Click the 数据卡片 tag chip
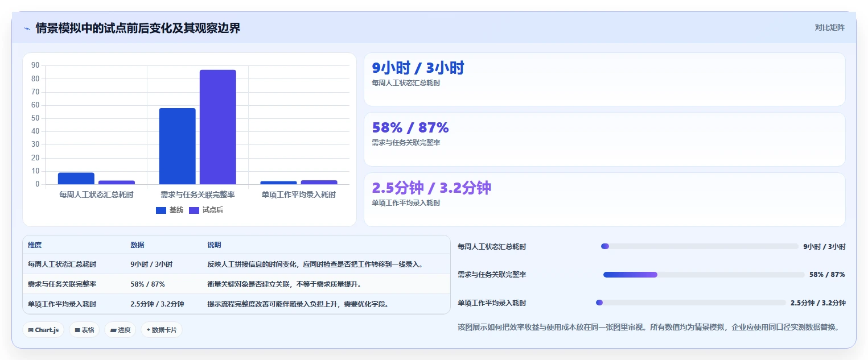Viewport: 868px width, 360px height. pyautogui.click(x=162, y=330)
